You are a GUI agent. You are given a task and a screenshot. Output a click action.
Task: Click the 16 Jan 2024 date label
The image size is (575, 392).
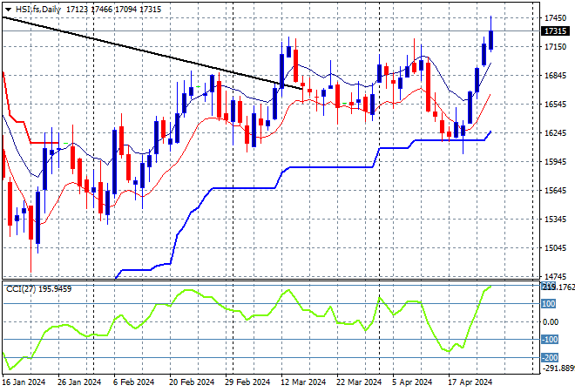(22, 382)
